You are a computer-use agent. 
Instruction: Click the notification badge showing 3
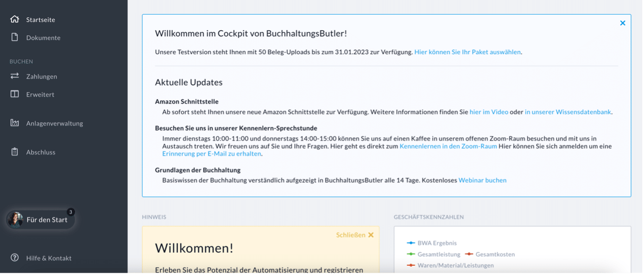point(70,212)
